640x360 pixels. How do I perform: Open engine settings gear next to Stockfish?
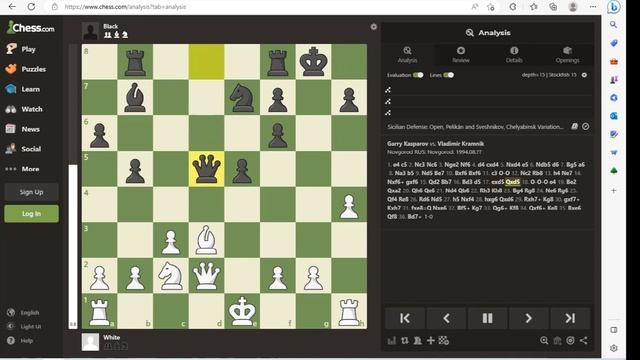tap(584, 75)
